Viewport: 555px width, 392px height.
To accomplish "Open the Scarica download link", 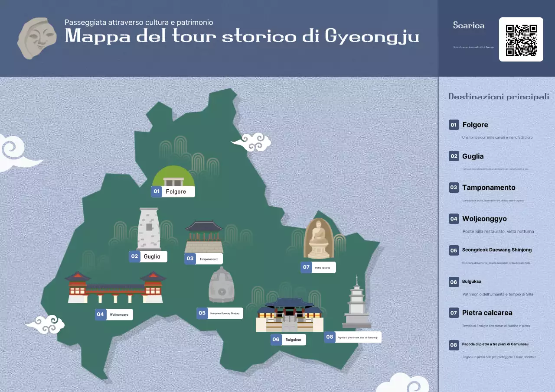I will (468, 26).
